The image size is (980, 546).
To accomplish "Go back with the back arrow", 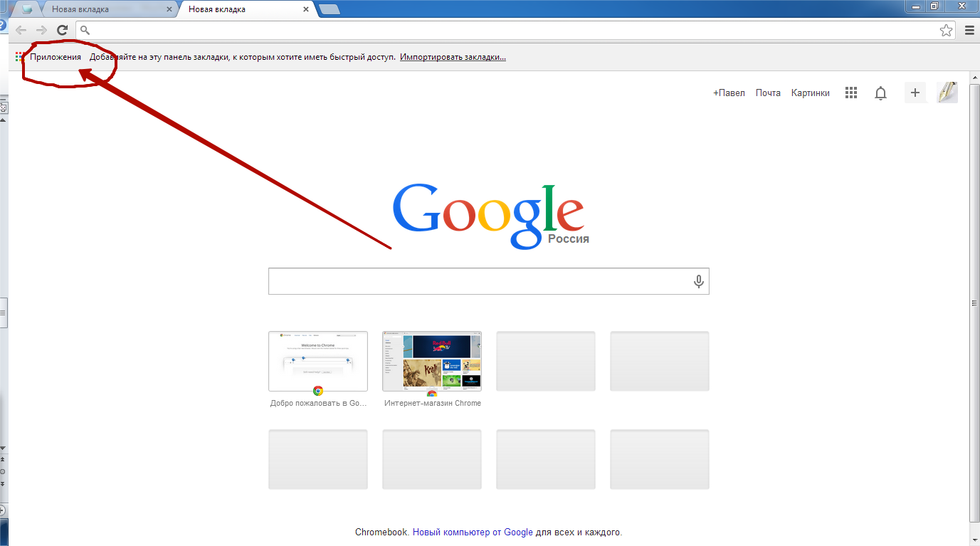I will pyautogui.click(x=21, y=30).
